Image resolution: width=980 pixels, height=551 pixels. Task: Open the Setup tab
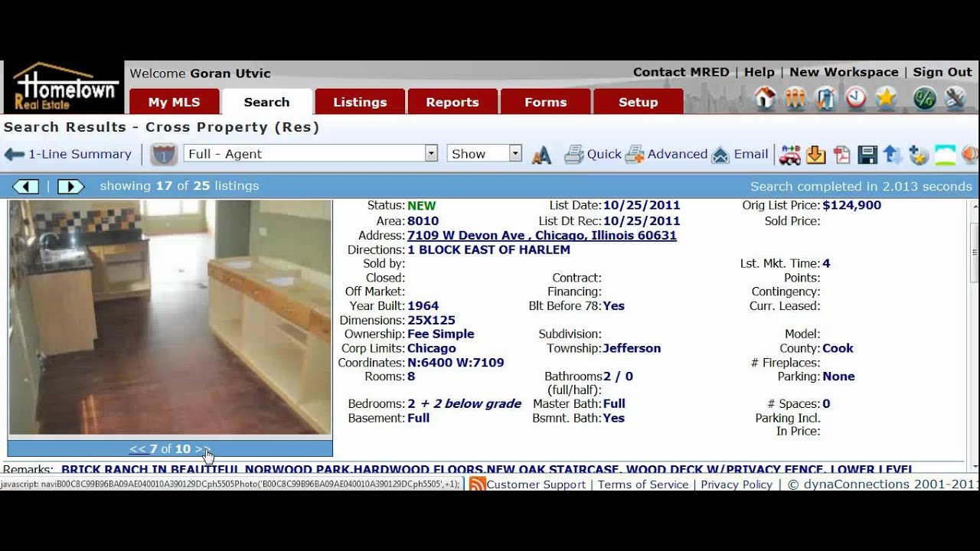(x=638, y=102)
